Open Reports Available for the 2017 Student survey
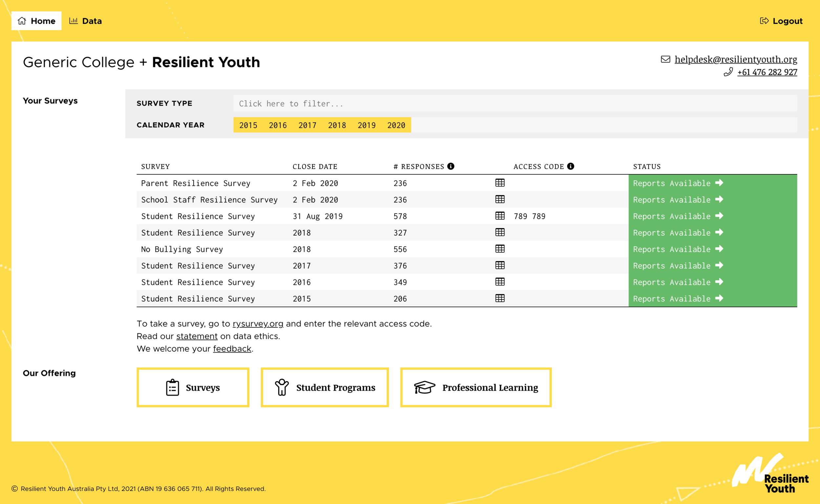This screenshot has width=820, height=504. [x=678, y=266]
